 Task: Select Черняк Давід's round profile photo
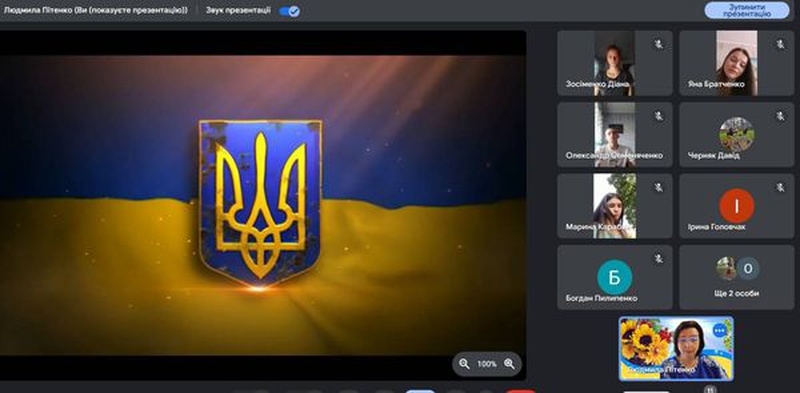tap(737, 134)
